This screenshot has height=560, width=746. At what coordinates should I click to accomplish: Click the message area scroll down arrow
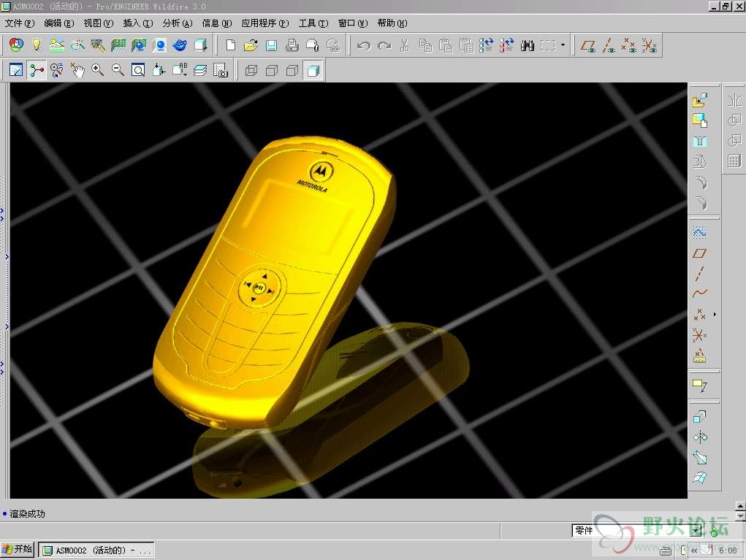(740, 515)
